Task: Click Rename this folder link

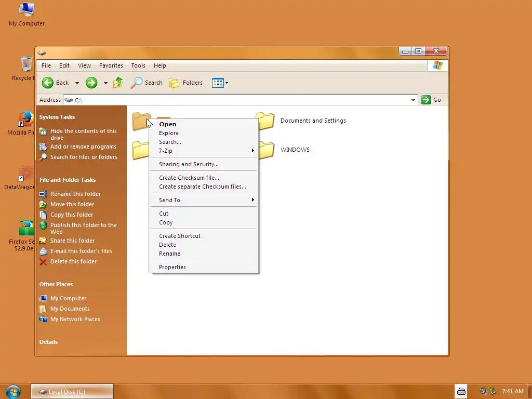Action: (x=75, y=194)
